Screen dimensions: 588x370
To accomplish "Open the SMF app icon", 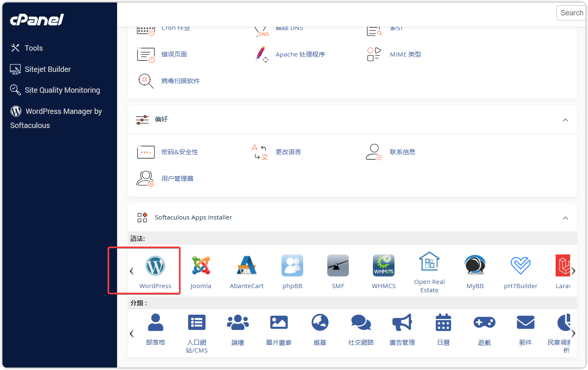I will 338,266.
